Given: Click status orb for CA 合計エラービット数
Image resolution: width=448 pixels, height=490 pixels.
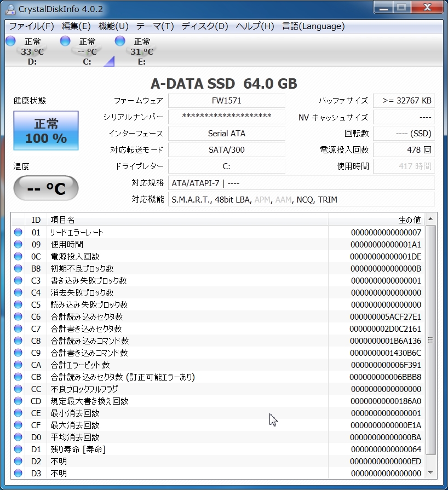Looking at the screenshot, I should point(18,365).
